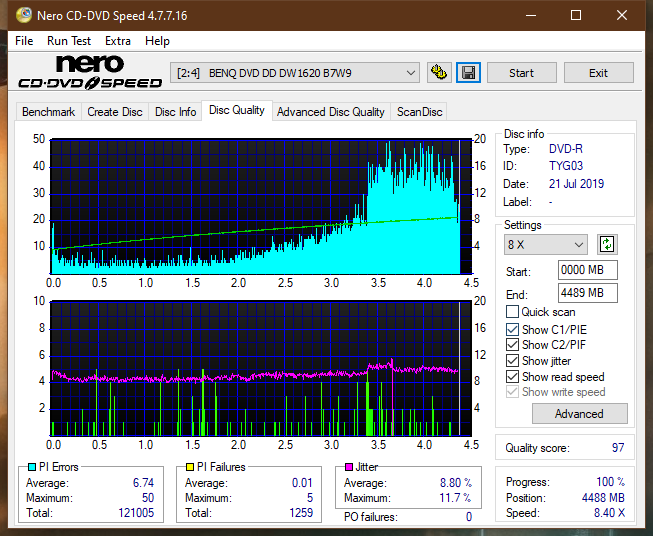Click the refresh settings icon

click(607, 244)
